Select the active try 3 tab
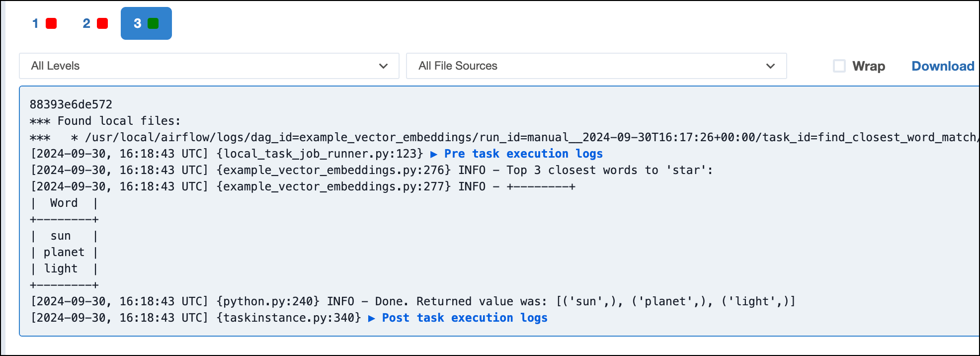980x356 pixels. [146, 23]
